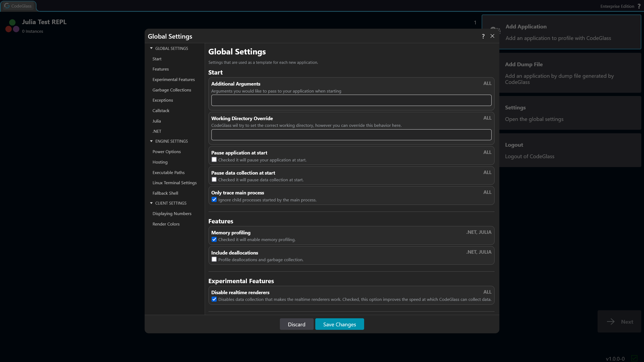Image resolution: width=644 pixels, height=362 pixels.
Task: Open Exceptions settings section
Action: coord(163,100)
